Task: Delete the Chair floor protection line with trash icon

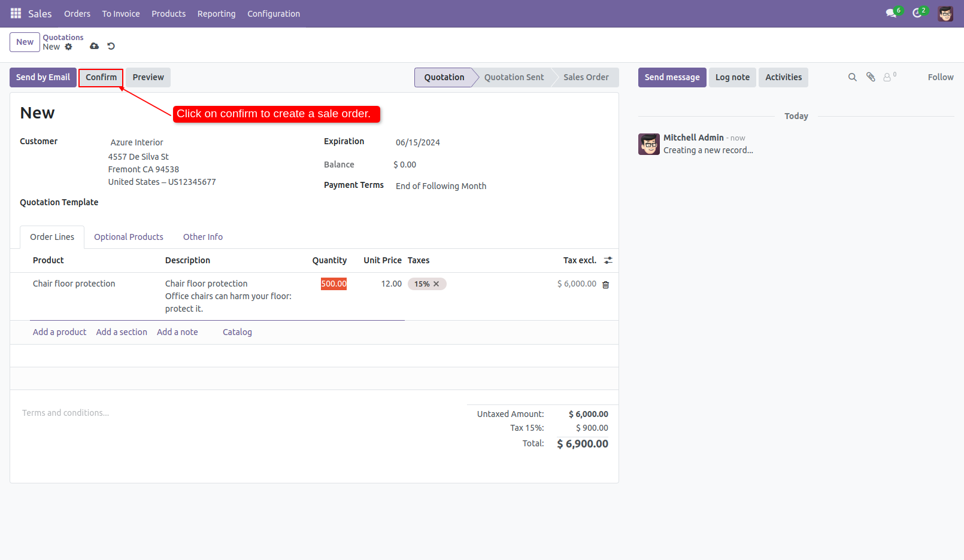Action: [x=605, y=284]
